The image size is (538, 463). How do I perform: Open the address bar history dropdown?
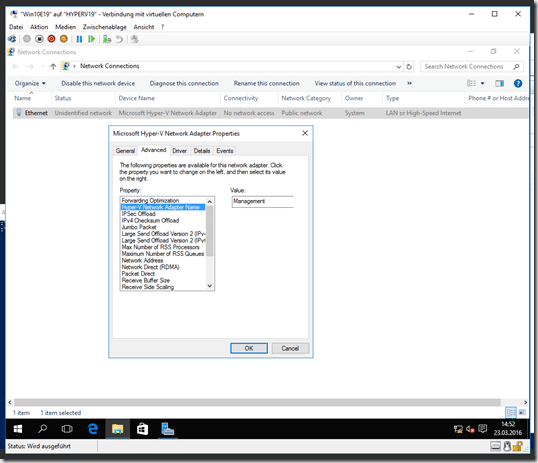[398, 67]
